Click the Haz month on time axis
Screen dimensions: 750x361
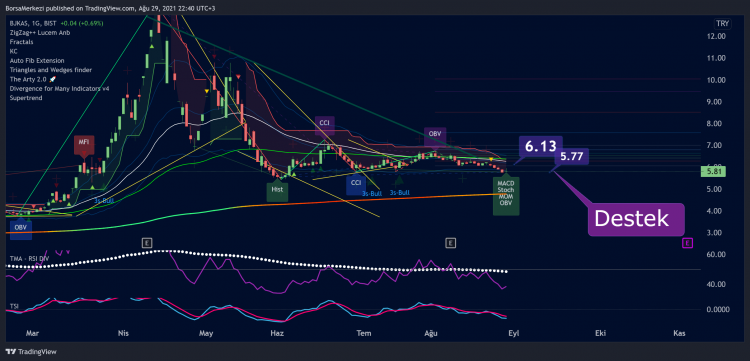tap(277, 333)
